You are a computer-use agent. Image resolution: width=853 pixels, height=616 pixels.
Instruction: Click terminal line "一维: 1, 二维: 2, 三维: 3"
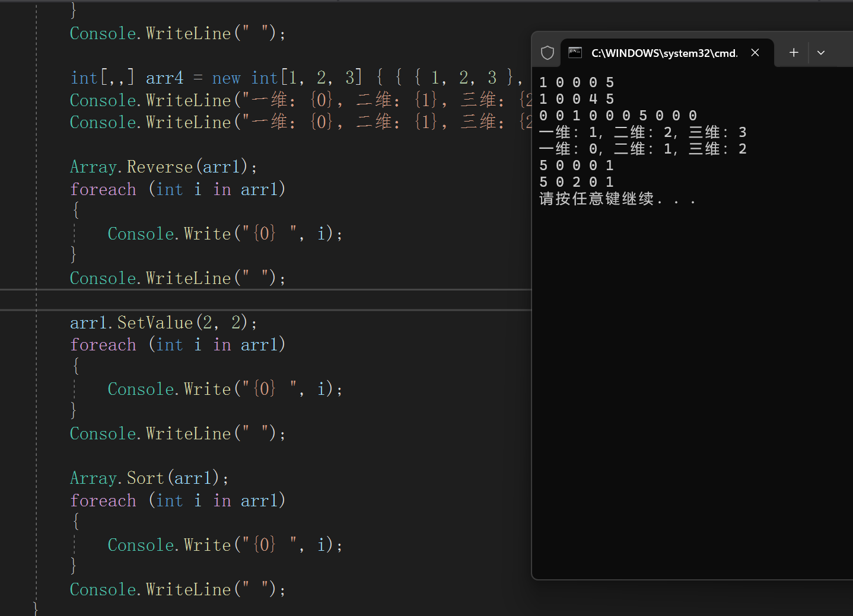pos(643,132)
